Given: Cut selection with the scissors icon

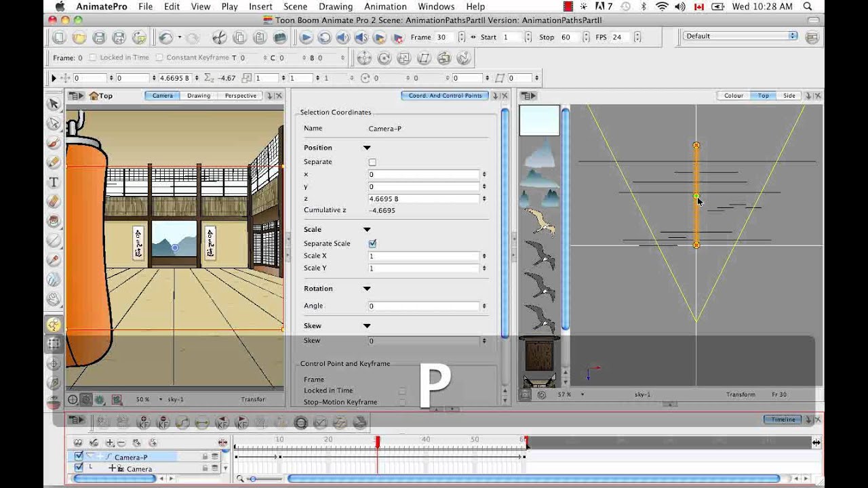Looking at the screenshot, I should (220, 37).
